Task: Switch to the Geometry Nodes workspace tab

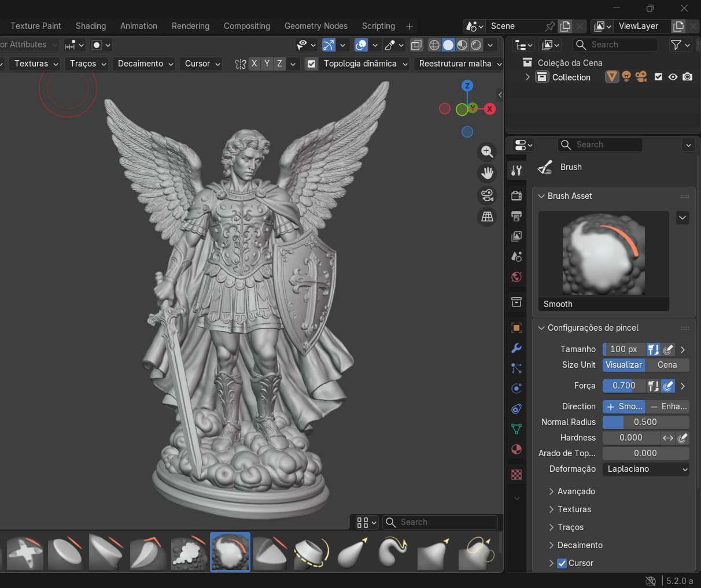Action: pos(316,26)
